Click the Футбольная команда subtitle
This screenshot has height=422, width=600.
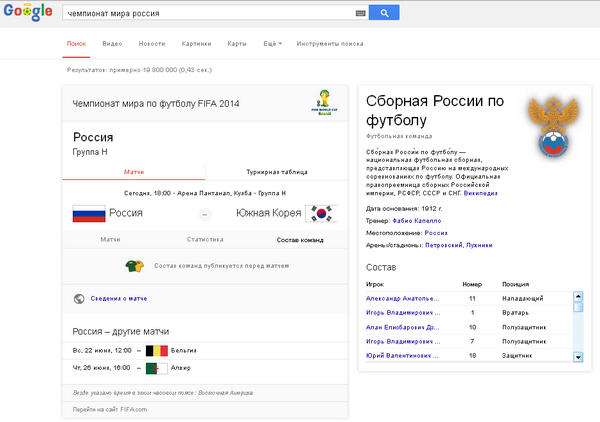coord(399,137)
